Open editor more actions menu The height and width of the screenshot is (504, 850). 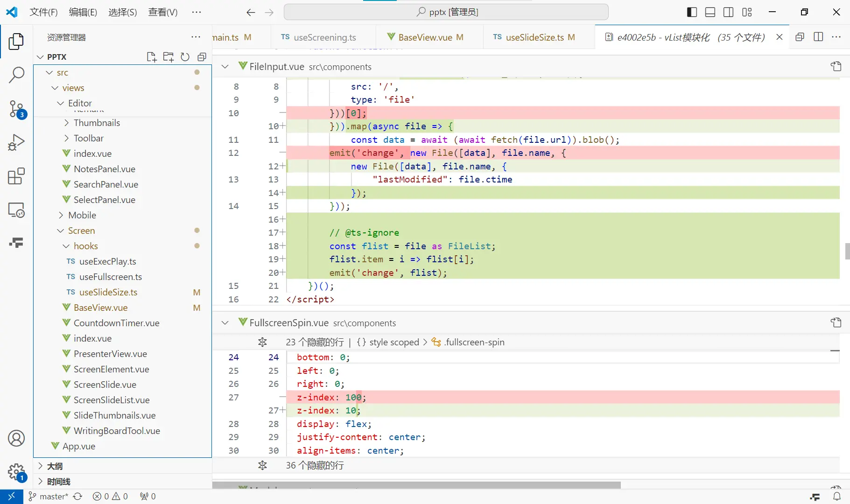point(836,37)
